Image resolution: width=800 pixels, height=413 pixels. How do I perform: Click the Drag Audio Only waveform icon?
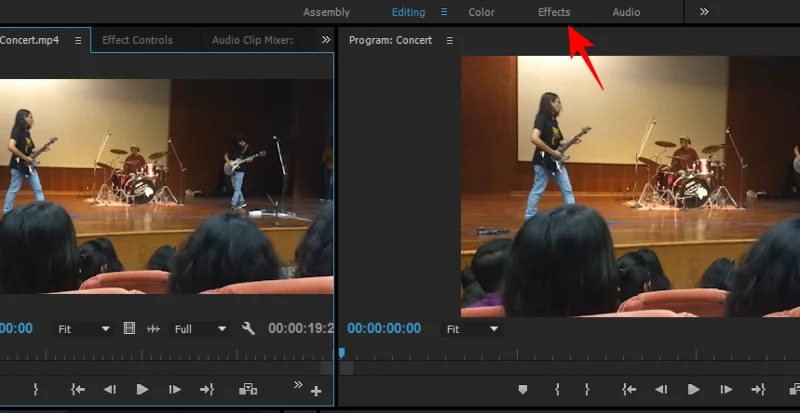pos(154,328)
